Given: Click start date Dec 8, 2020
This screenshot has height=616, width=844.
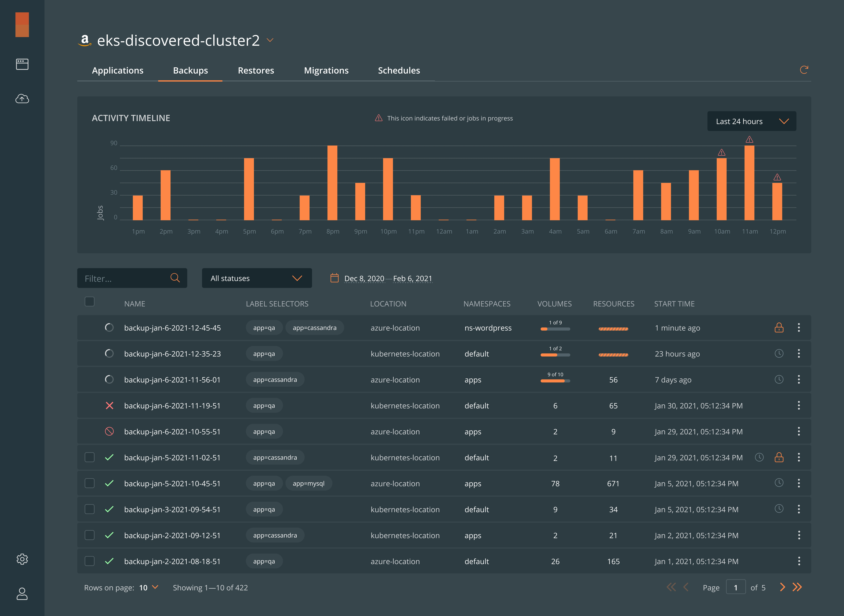Looking at the screenshot, I should [364, 278].
